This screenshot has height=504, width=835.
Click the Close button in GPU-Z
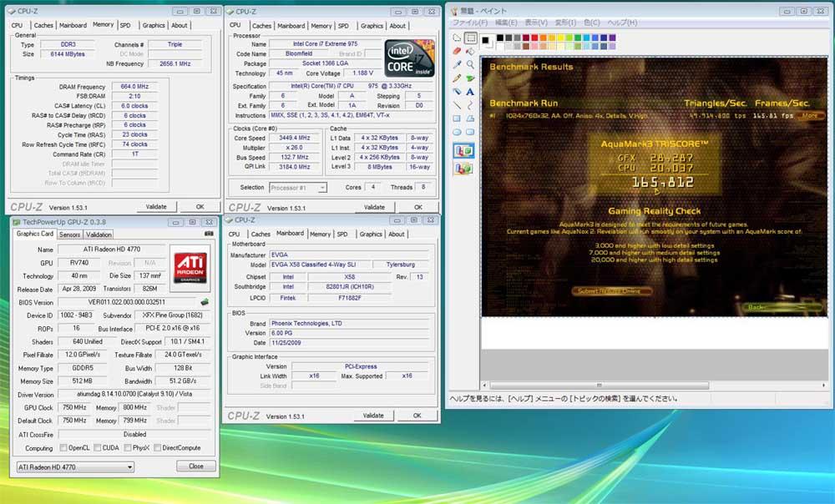196,466
